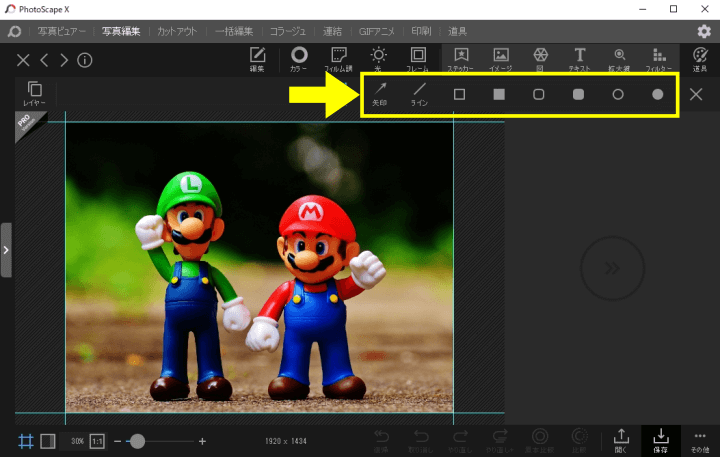Switch to 一括編集 tab
The height and width of the screenshot is (457, 720).
click(234, 31)
